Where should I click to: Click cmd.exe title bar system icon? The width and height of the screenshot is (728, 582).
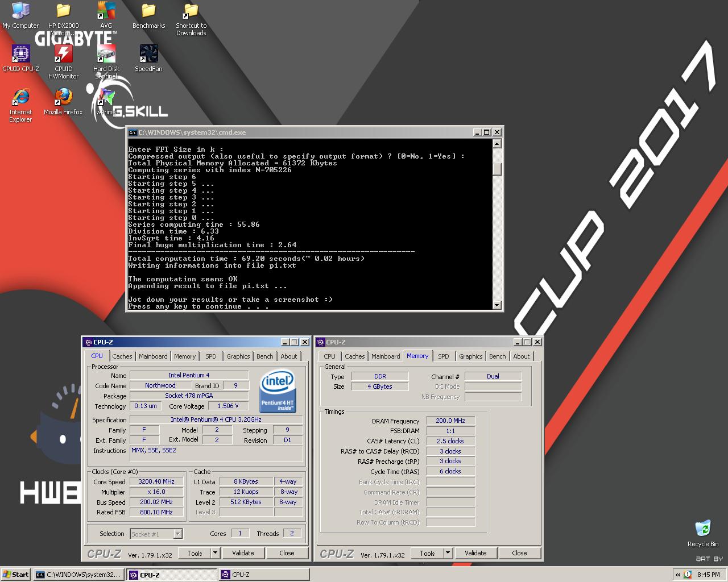pos(133,132)
